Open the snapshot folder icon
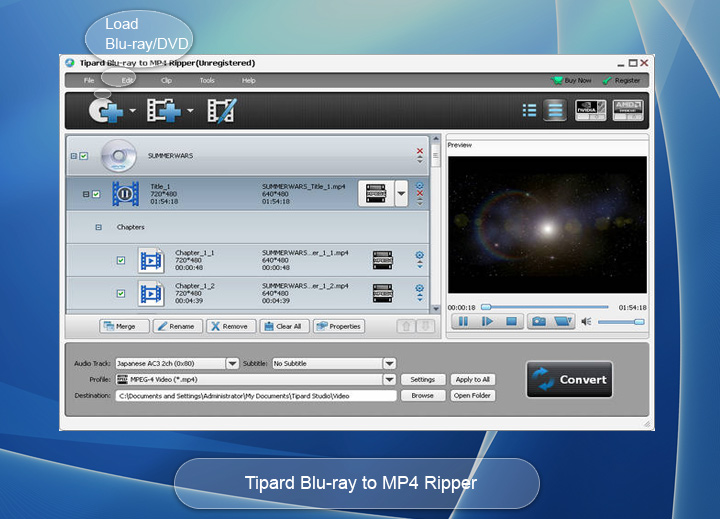The width and height of the screenshot is (720, 519). click(x=562, y=322)
